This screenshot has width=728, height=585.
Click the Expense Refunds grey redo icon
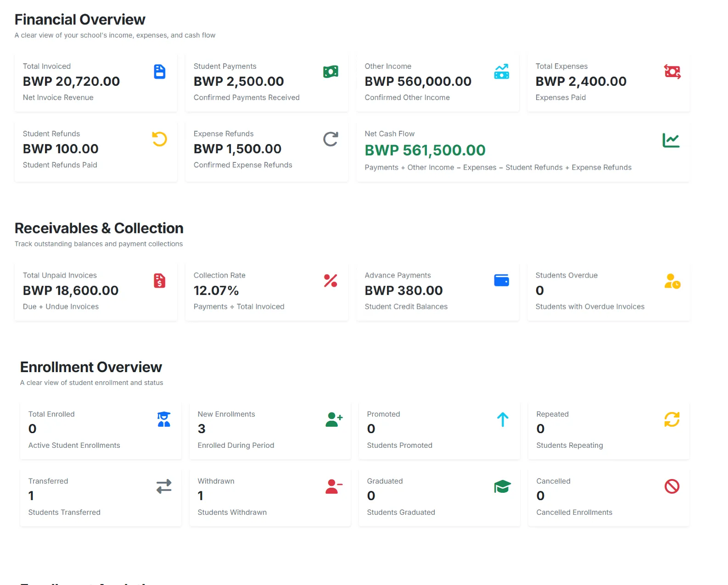330,139
